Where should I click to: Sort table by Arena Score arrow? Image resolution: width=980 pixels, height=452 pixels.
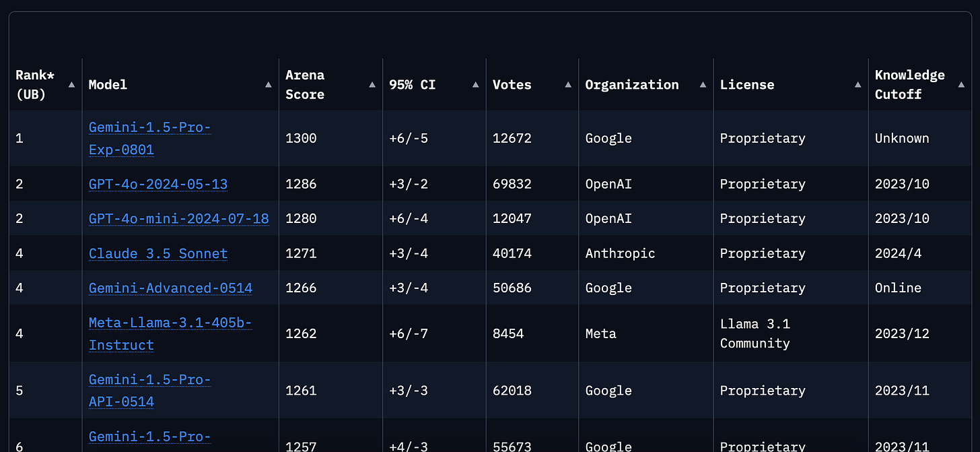click(x=372, y=85)
